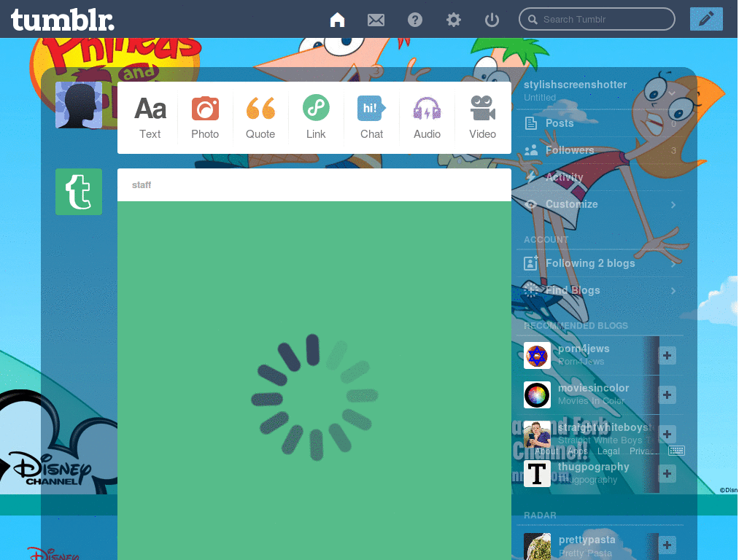Open the thugpography recommended blog

coord(593,467)
